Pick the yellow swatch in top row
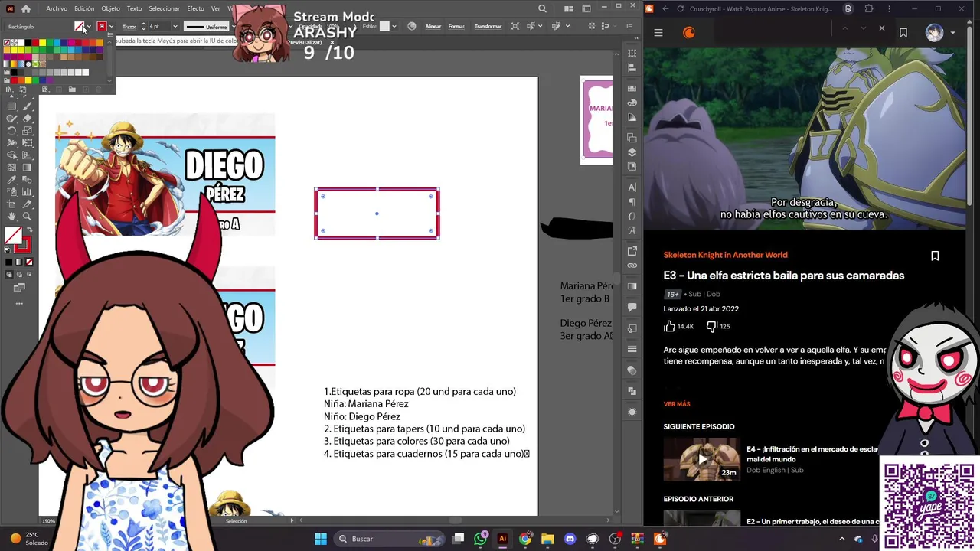The width and height of the screenshot is (980, 551). (42, 42)
